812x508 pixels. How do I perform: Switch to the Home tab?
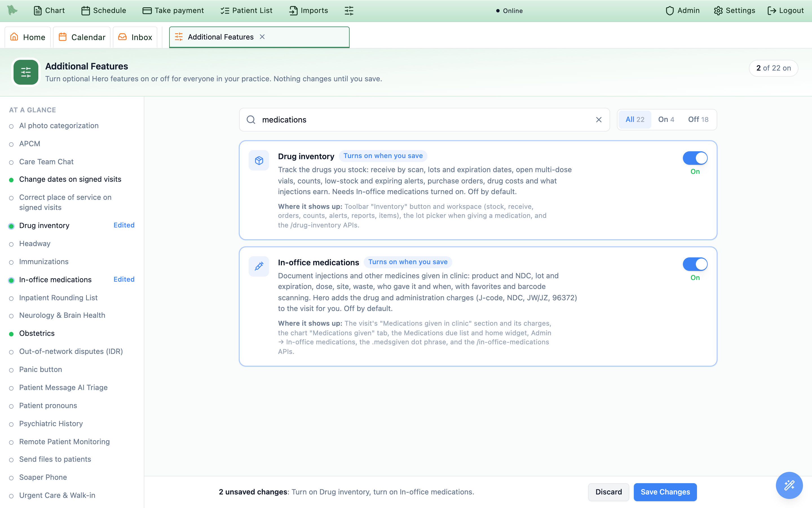pos(28,37)
